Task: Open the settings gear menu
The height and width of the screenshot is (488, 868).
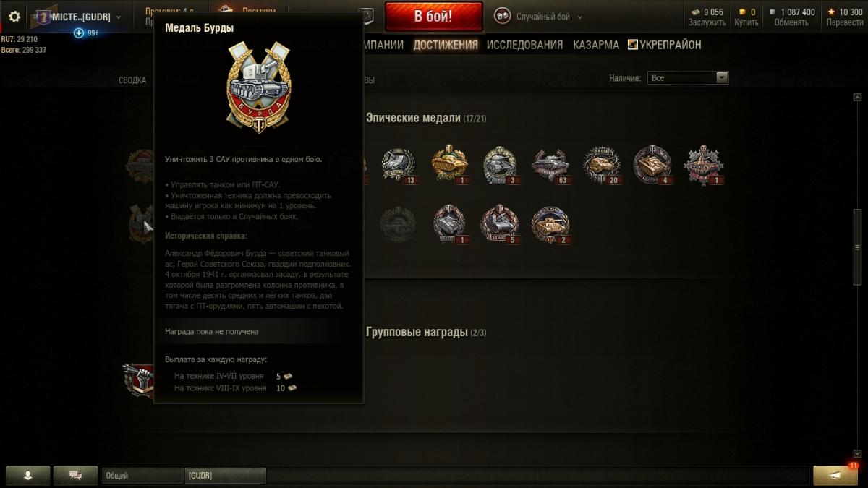Action: 14,16
